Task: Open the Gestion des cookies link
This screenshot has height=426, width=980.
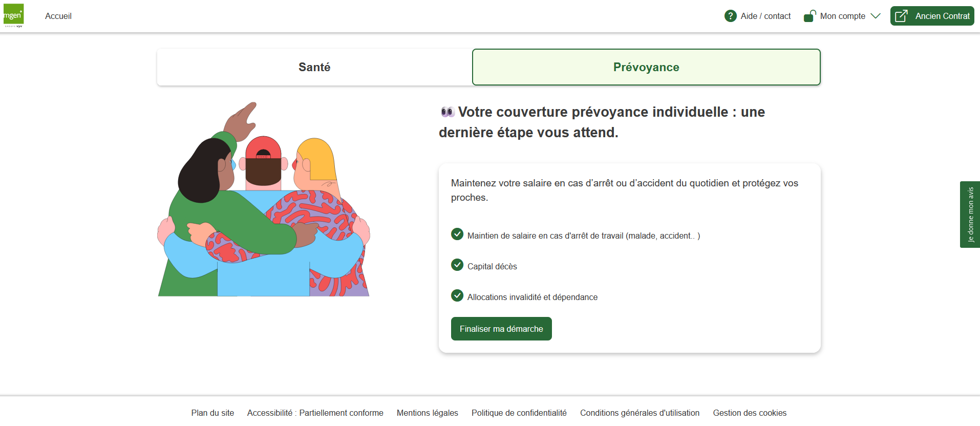Action: point(750,413)
